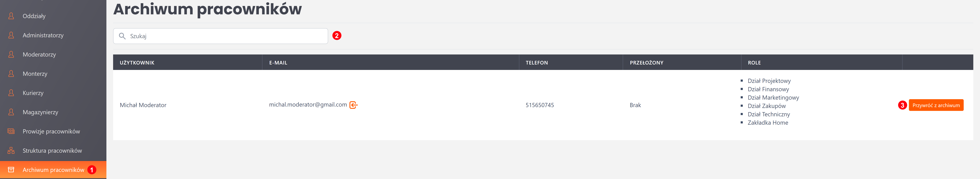
Task: Click the Oddziały sidebar icon
Action: [11, 16]
